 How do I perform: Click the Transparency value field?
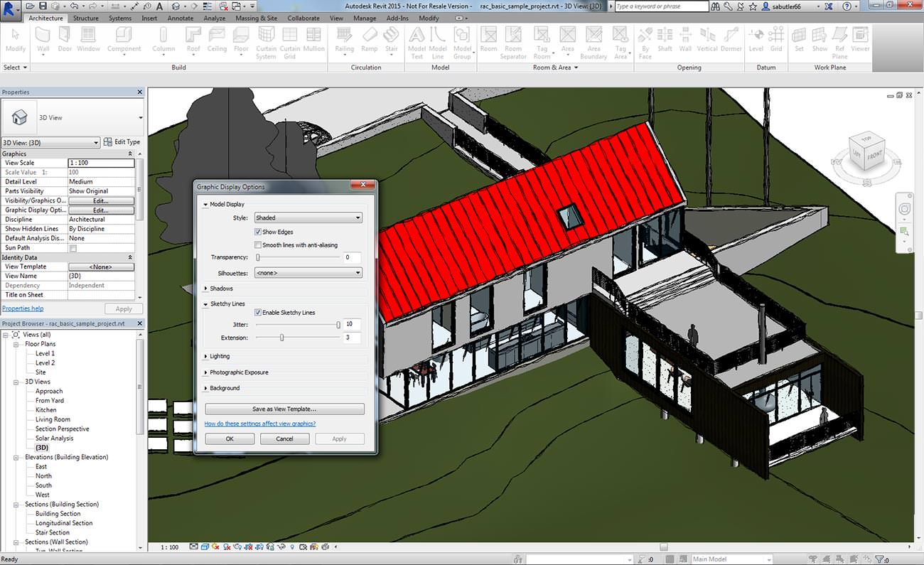coord(353,257)
